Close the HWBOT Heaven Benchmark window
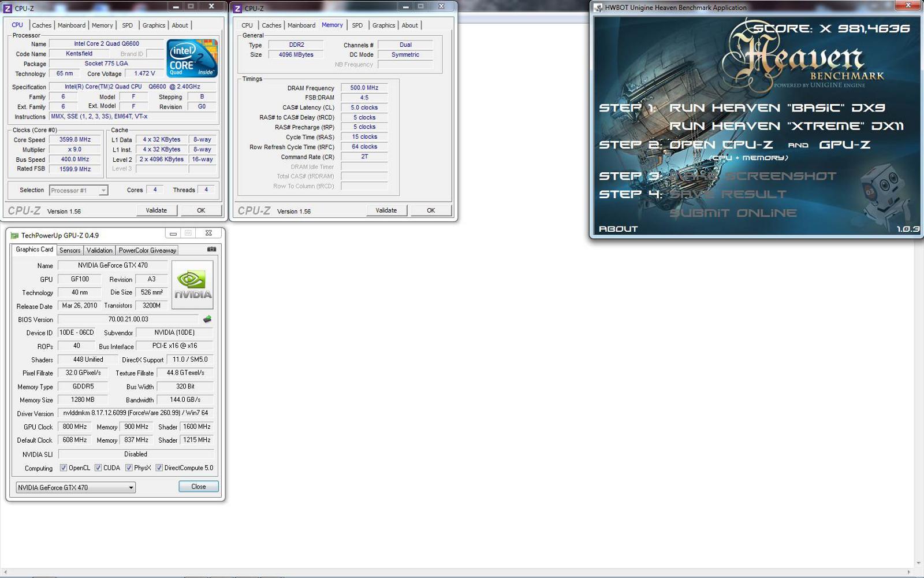The height and width of the screenshot is (578, 924). 908,5
